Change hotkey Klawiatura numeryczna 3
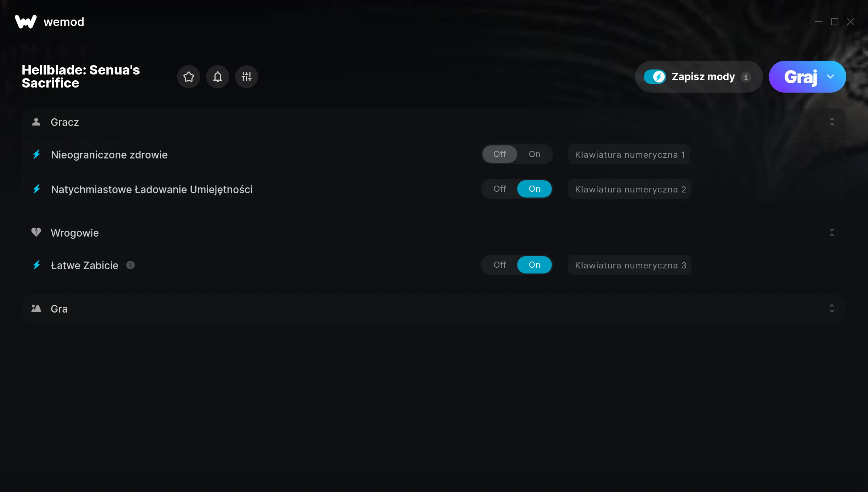The height and width of the screenshot is (492, 868). coord(630,265)
